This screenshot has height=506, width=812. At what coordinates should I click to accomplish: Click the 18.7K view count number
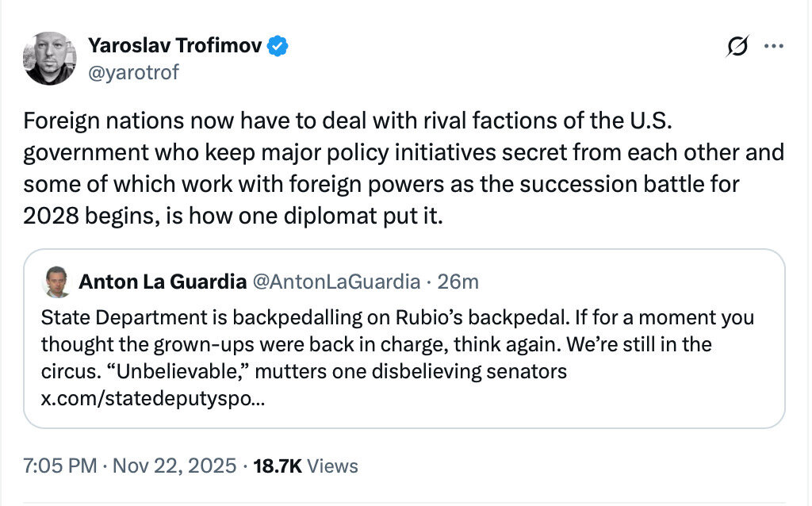coord(278,466)
